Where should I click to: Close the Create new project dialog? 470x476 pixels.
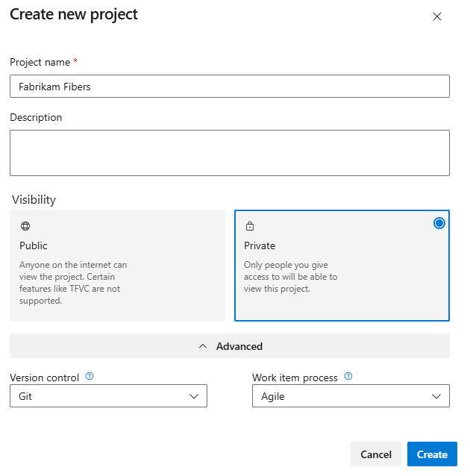click(x=437, y=16)
